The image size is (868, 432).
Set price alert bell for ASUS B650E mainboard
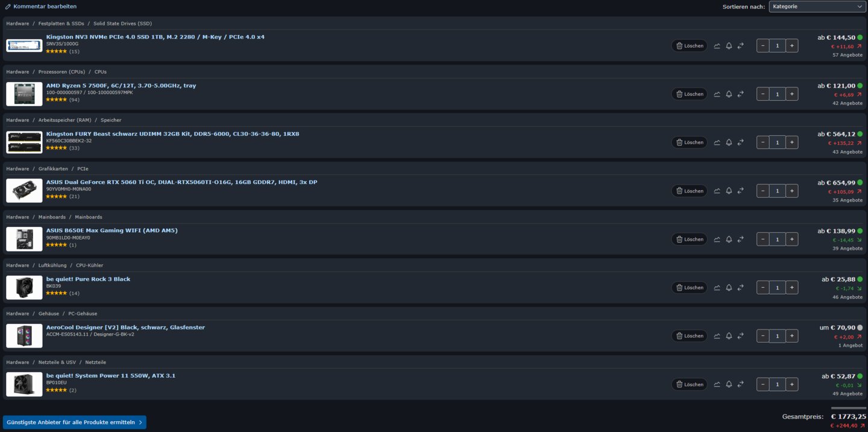[x=729, y=240]
